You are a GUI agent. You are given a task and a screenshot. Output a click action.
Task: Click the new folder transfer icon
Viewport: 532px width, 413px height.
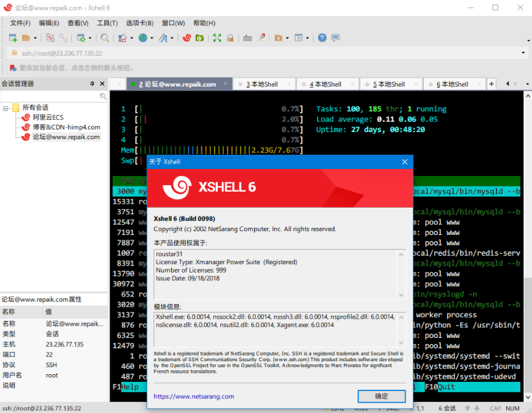(x=278, y=38)
